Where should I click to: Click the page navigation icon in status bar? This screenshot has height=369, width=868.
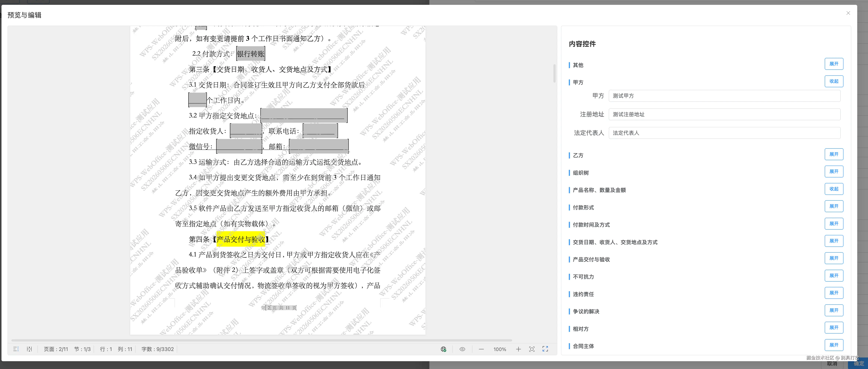[29, 349]
